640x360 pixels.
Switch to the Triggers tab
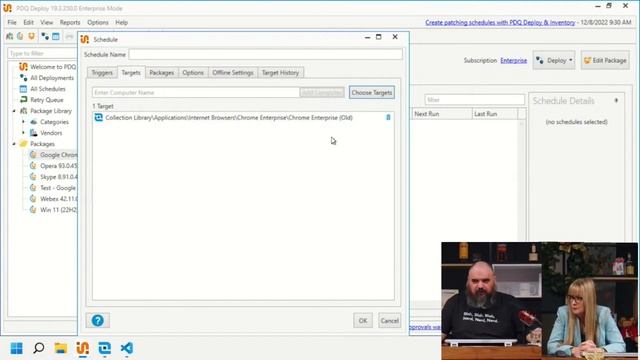(102, 73)
